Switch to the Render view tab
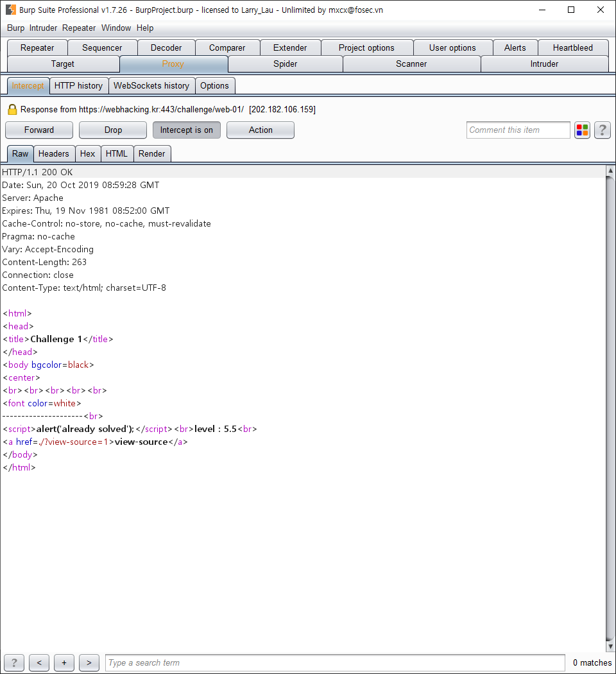The width and height of the screenshot is (616, 674). click(x=151, y=154)
